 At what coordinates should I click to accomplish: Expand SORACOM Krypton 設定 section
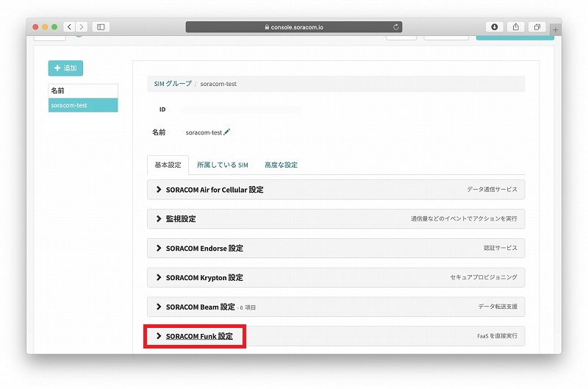coord(336,277)
